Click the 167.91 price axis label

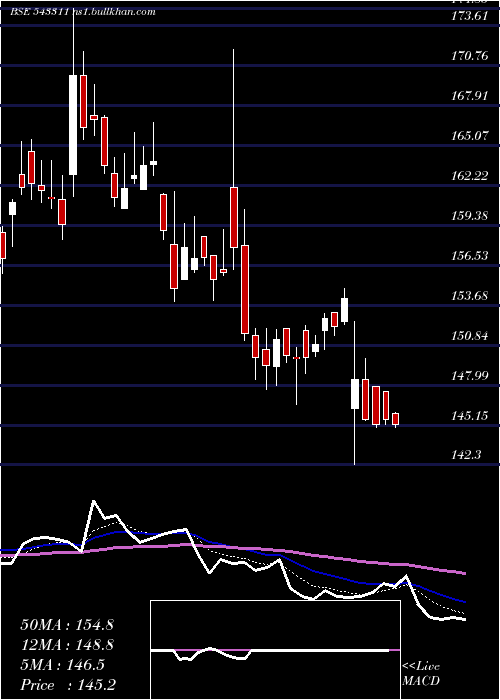470,96
